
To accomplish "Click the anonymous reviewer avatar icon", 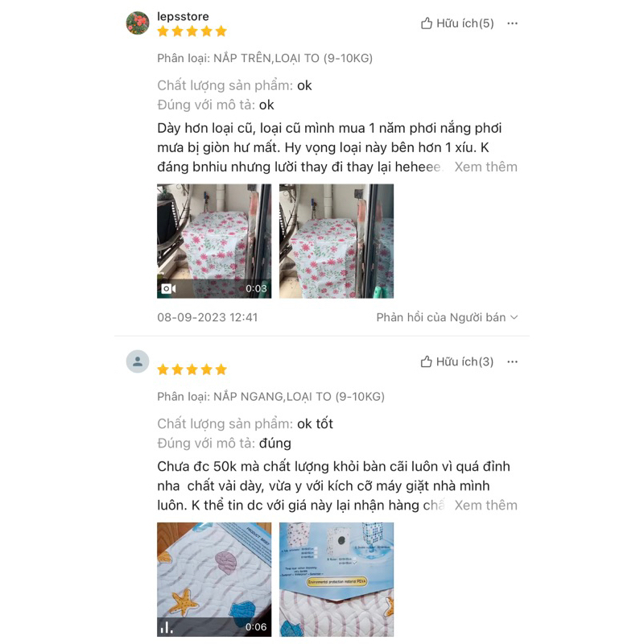I will click(x=138, y=361).
